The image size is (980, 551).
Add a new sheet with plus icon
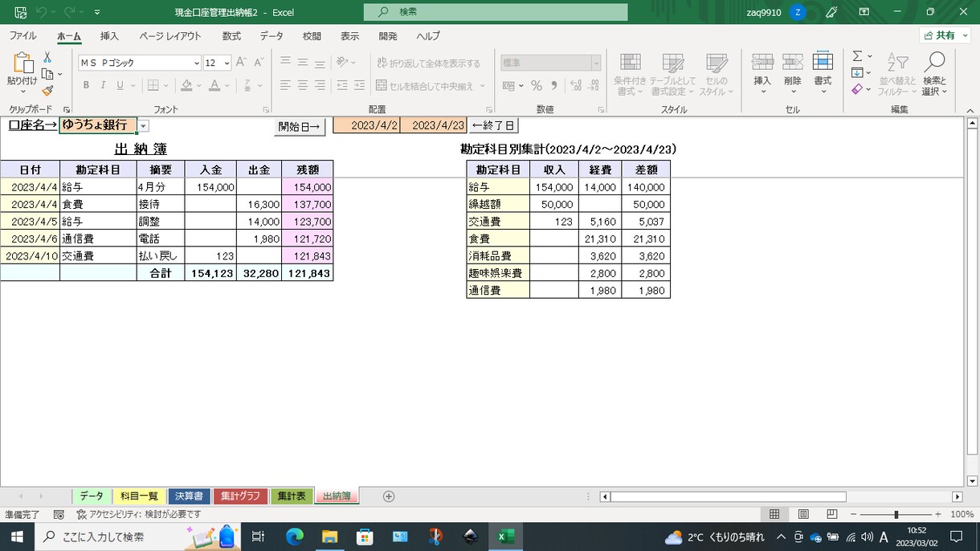coord(389,496)
